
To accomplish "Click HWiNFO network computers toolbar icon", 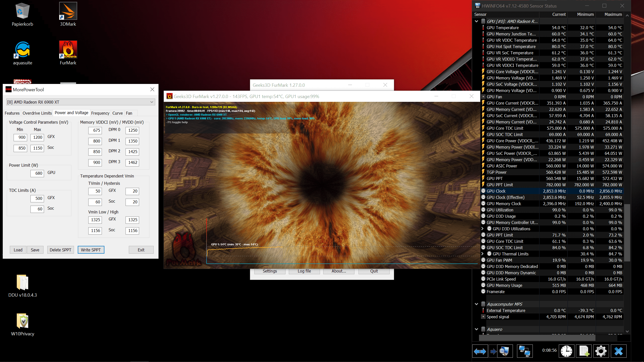I will pyautogui.click(x=525, y=351).
